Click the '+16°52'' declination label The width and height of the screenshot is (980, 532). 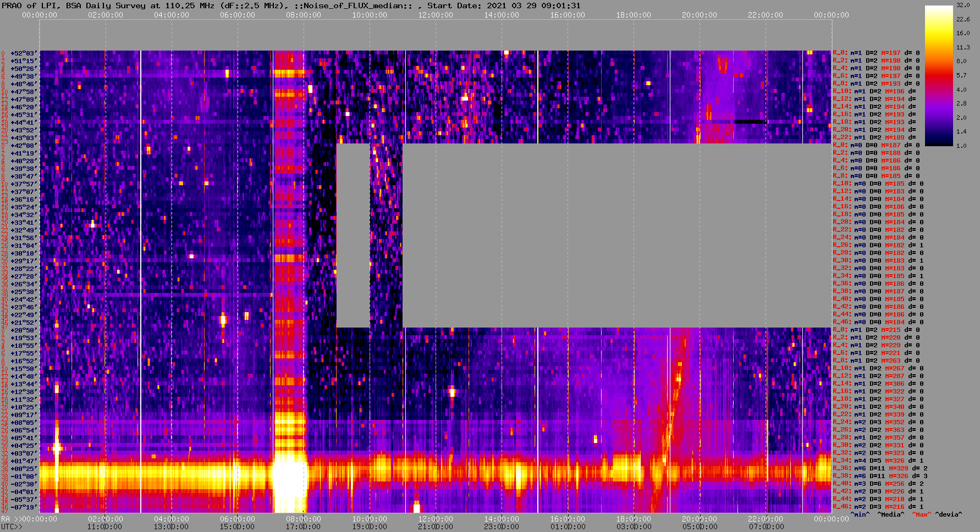(x=24, y=361)
